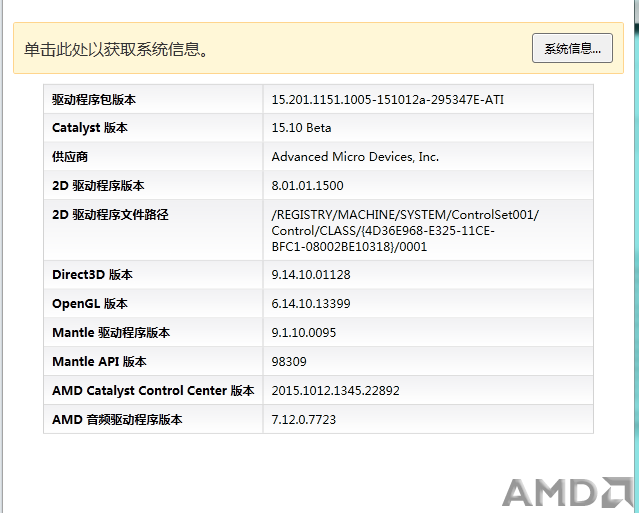Select the value 8.01.01.1500
The width and height of the screenshot is (639, 513).
click(307, 185)
